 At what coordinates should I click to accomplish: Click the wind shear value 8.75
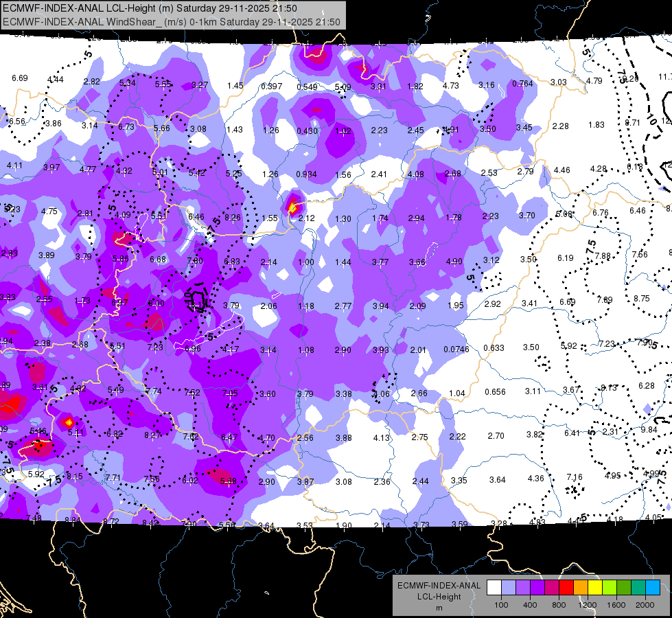click(x=642, y=299)
